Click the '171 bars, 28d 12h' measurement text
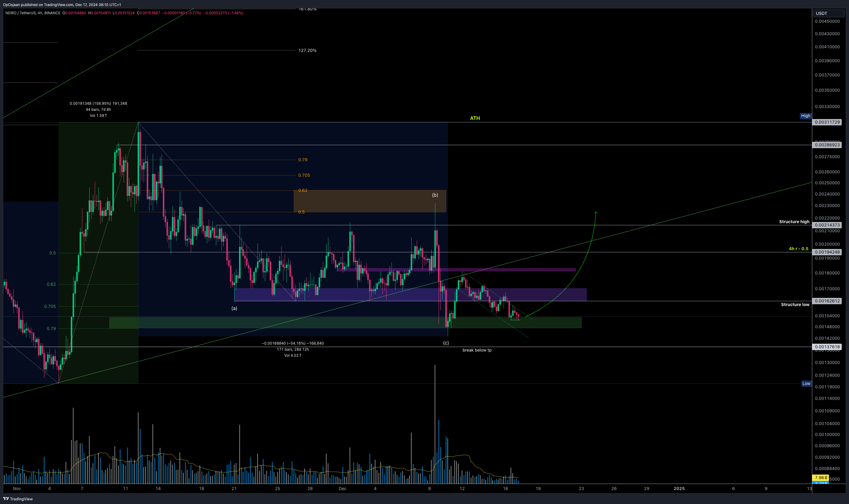Image resolution: width=849 pixels, height=504 pixels. point(293,349)
